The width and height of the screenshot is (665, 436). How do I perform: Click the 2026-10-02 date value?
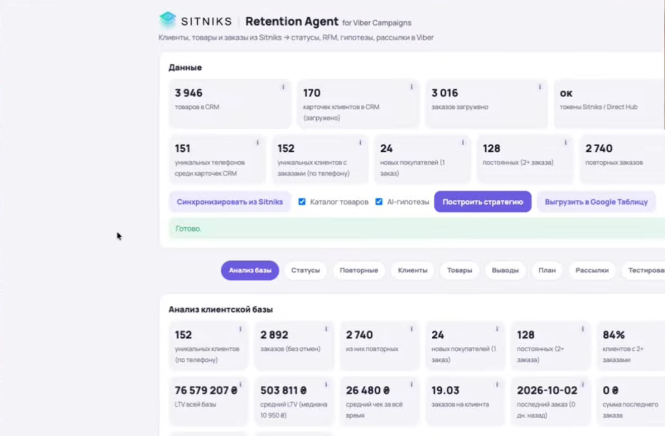tap(547, 390)
